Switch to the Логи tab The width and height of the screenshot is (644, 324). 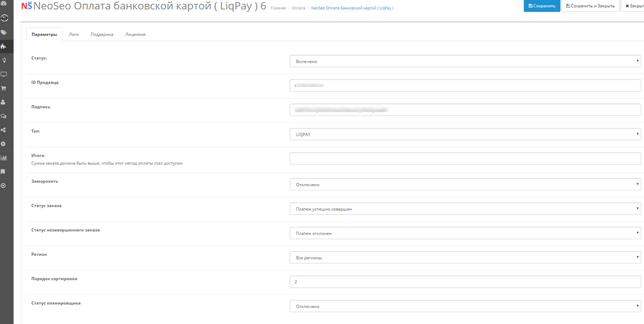pos(74,34)
